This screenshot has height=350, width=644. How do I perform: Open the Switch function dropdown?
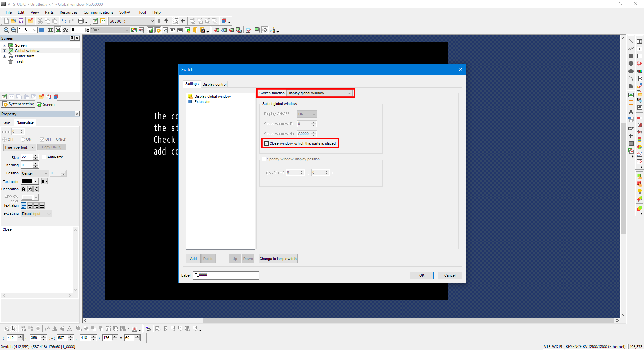tap(319, 93)
